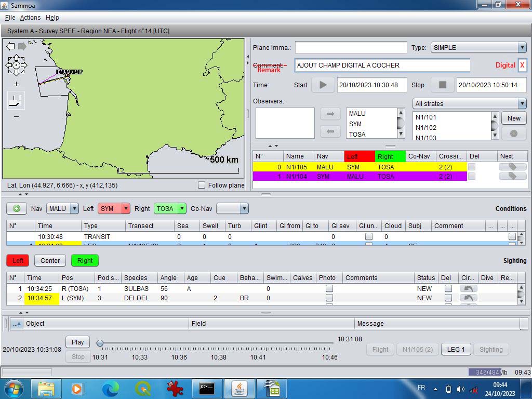
Task: Click the Play button in playback bar
Action: (78, 342)
